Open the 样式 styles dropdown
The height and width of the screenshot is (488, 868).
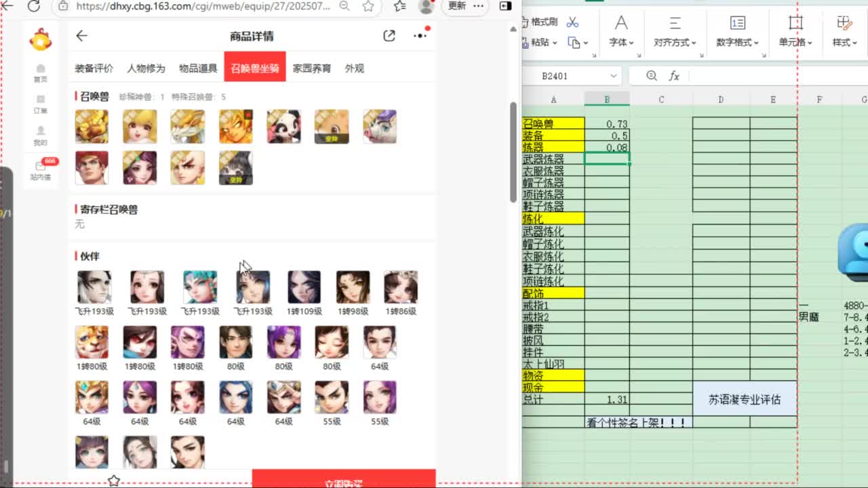coord(844,32)
